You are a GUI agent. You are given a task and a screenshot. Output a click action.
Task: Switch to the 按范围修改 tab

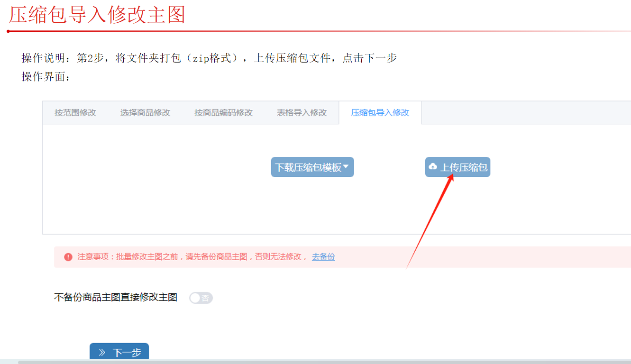(75, 113)
